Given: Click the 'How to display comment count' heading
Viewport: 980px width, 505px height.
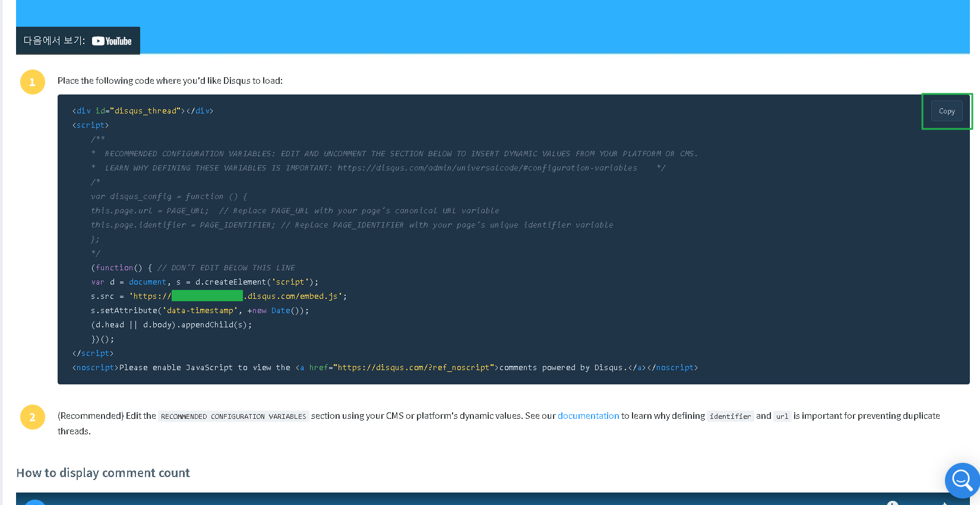Looking at the screenshot, I should click(103, 473).
